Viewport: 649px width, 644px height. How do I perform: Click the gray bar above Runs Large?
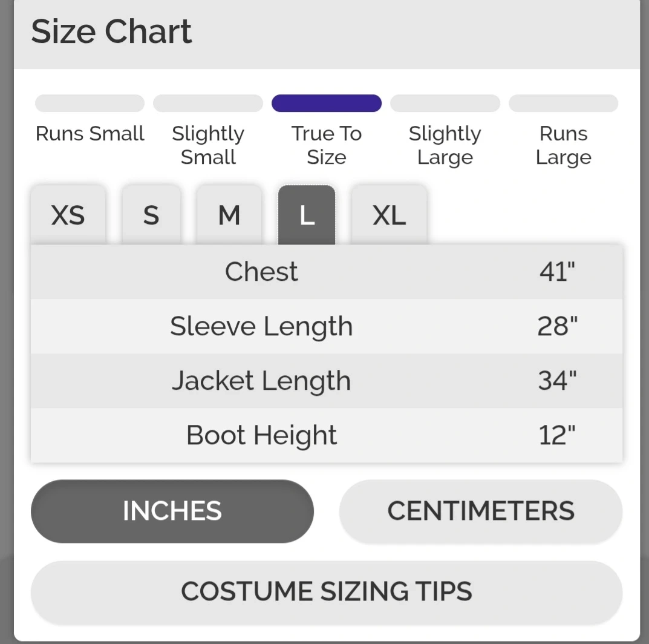(x=563, y=103)
